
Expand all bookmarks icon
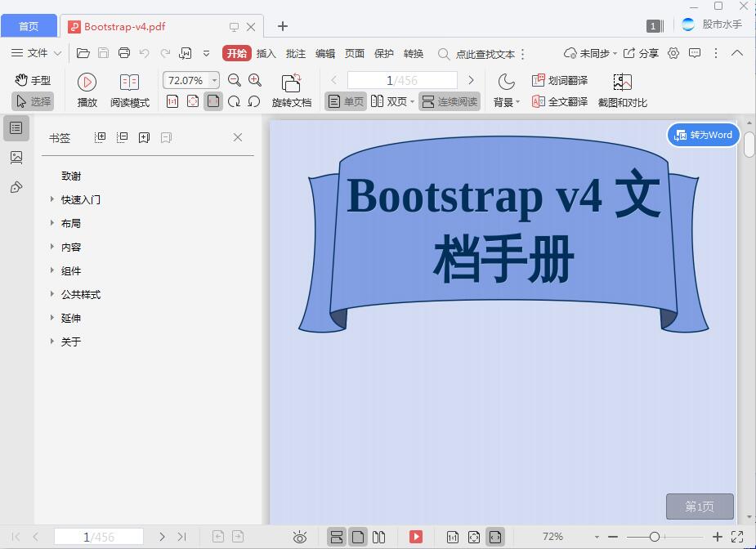pyautogui.click(x=100, y=138)
